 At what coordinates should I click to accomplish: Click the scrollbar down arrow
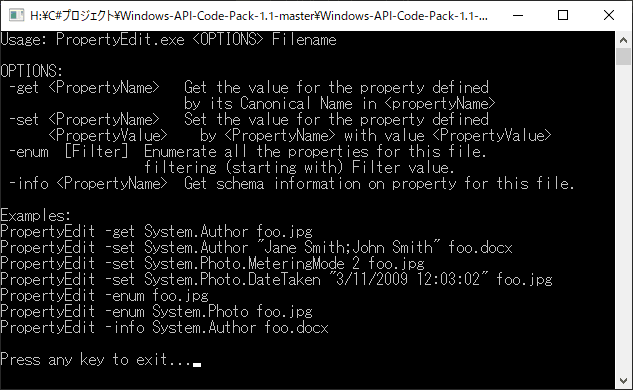[624, 381]
